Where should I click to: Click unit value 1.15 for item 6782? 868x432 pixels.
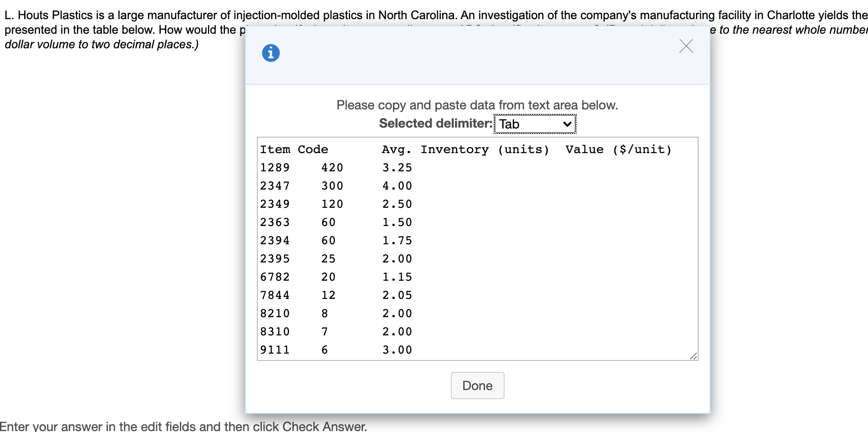point(397,277)
